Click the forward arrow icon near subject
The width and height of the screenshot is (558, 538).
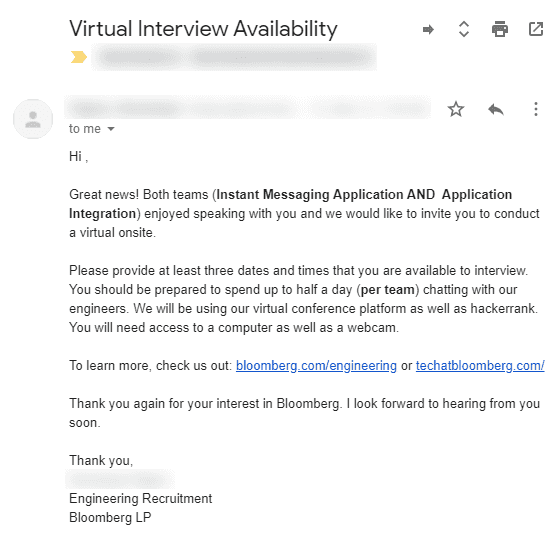coord(428,30)
